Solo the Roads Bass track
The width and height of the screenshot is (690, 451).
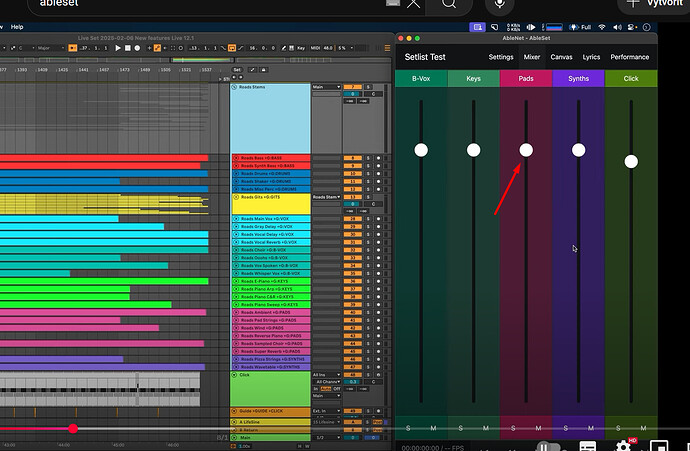(369, 158)
